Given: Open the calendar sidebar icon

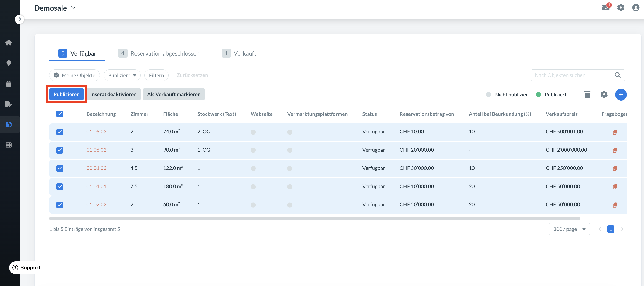Looking at the screenshot, I should (9, 84).
